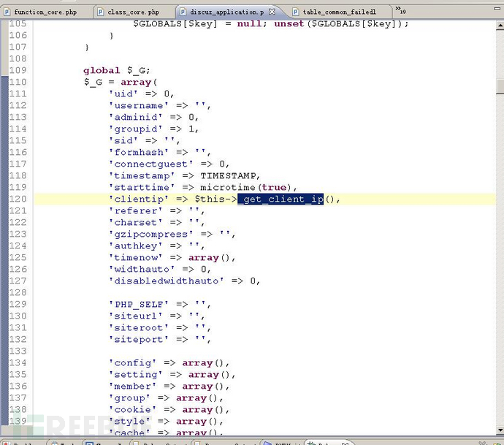This screenshot has width=504, height=445.
Task: Click the editor scrollbar up arrow
Action: pyautogui.click(x=500, y=26)
